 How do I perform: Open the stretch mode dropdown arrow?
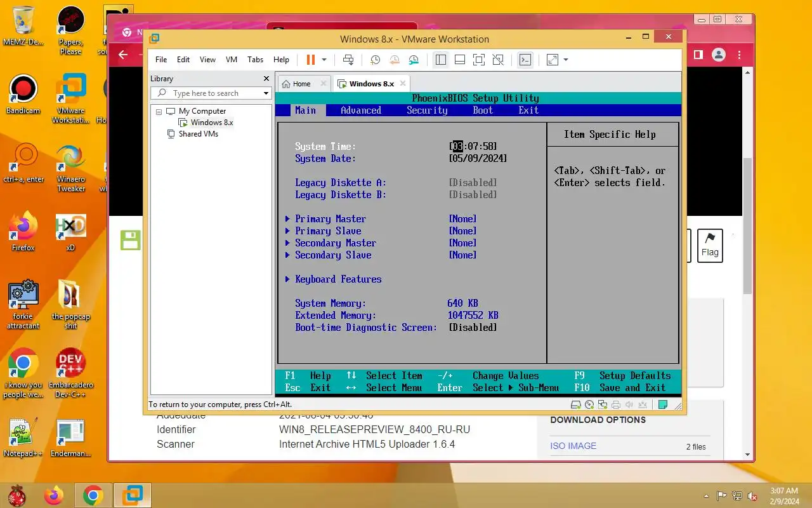point(566,60)
